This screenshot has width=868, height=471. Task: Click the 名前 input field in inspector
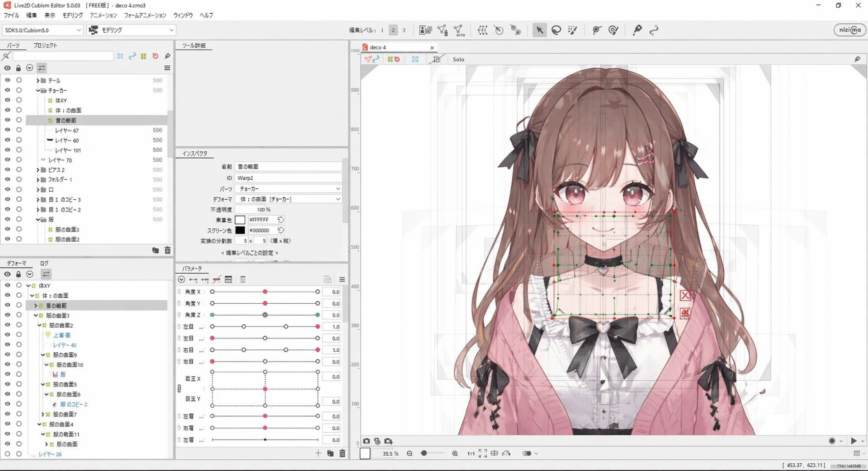[288, 167]
